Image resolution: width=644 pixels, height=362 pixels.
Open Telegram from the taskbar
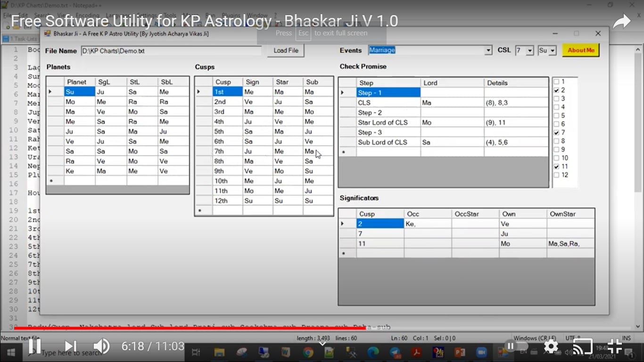point(395,353)
